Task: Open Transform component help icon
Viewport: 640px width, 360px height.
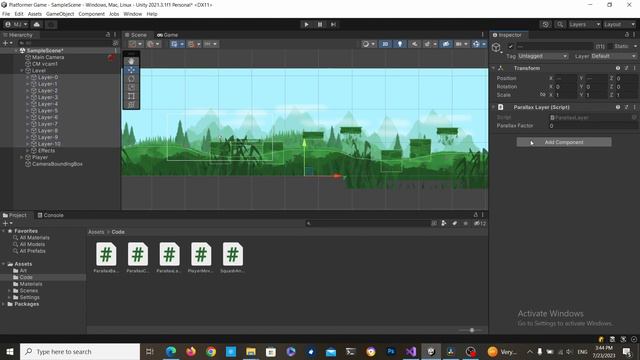Action: [x=618, y=68]
